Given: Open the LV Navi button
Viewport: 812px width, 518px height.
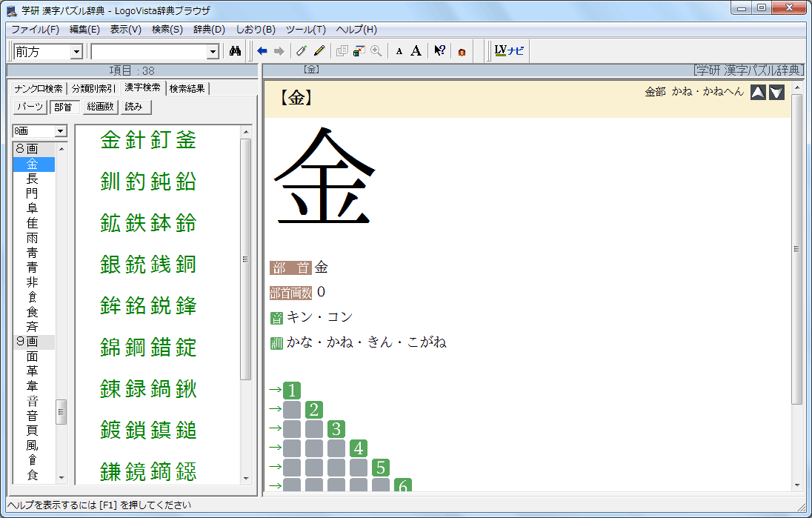Looking at the screenshot, I should [x=509, y=51].
